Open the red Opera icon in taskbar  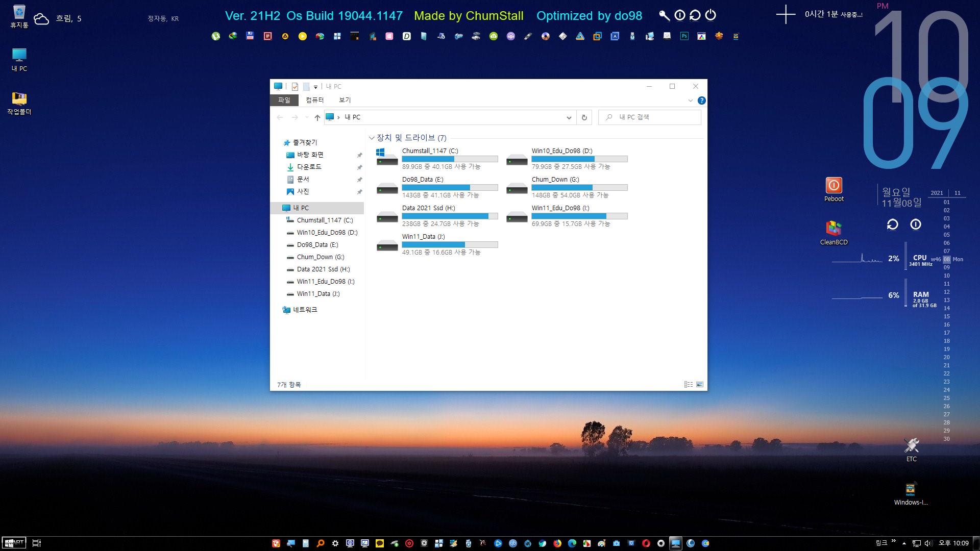click(x=646, y=543)
